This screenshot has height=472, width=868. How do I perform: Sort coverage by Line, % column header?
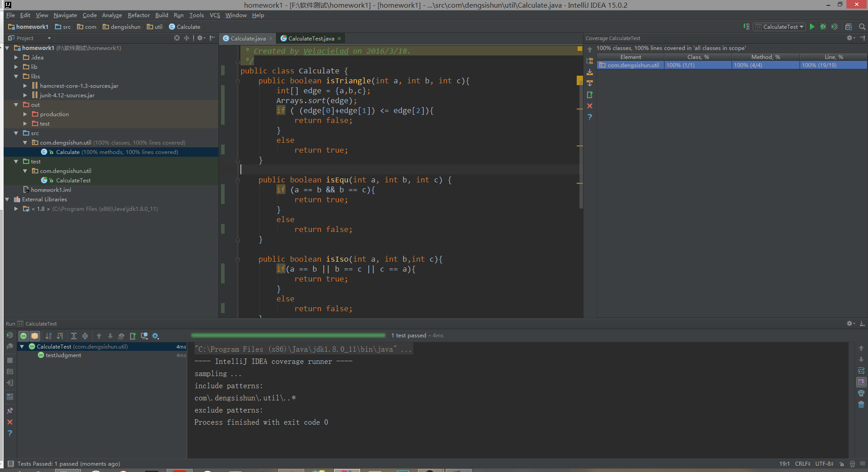tap(834, 57)
